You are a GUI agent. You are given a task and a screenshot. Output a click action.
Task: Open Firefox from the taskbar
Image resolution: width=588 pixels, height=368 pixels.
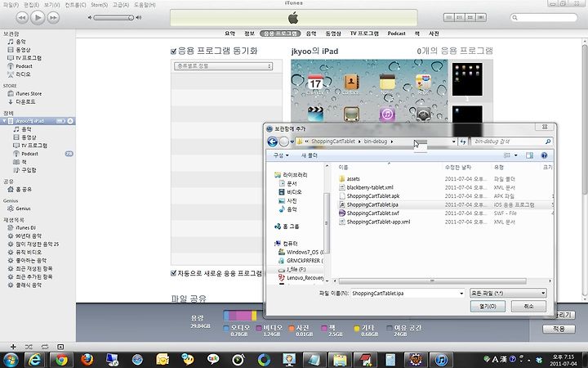click(87, 360)
